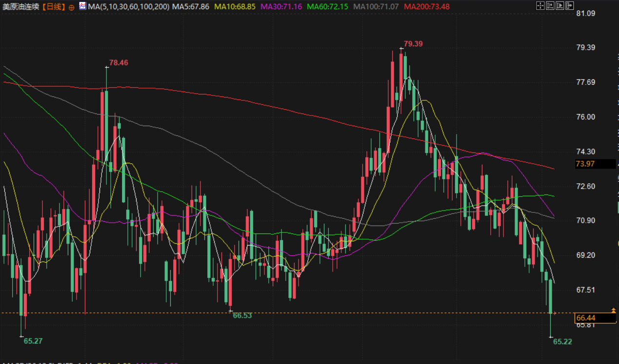This screenshot has height=364, width=619.
Task: Click the play-forward chart icon with axes
Action: pos(559,6)
